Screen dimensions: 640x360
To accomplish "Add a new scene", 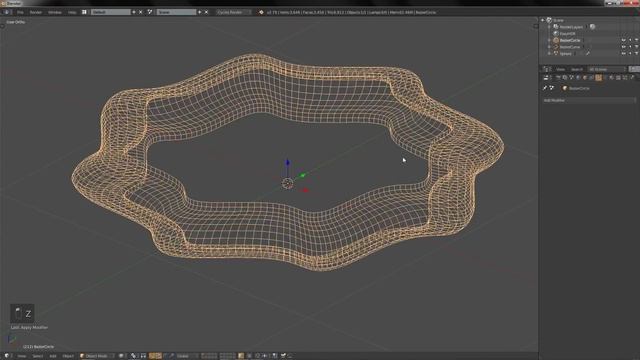I will pos(200,12).
